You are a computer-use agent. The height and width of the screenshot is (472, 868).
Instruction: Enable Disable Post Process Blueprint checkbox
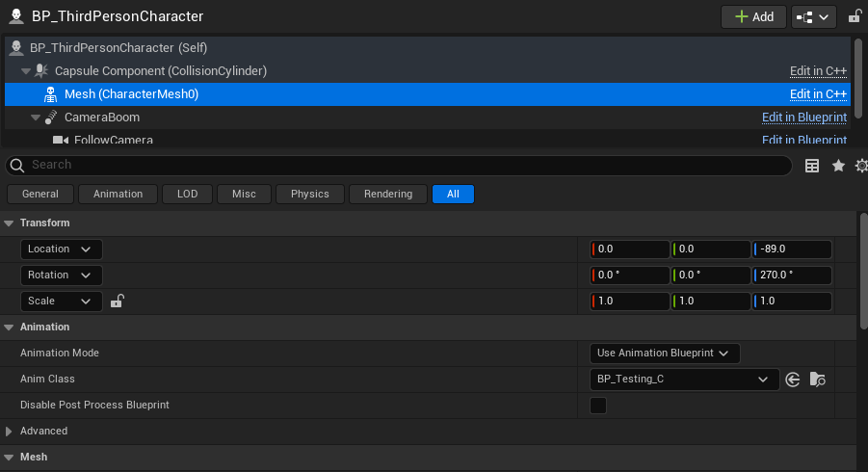point(598,406)
